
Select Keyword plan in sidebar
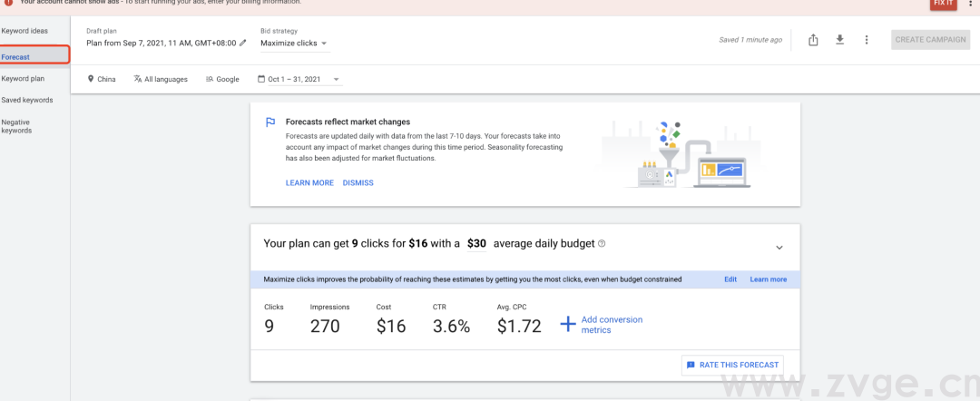(23, 78)
